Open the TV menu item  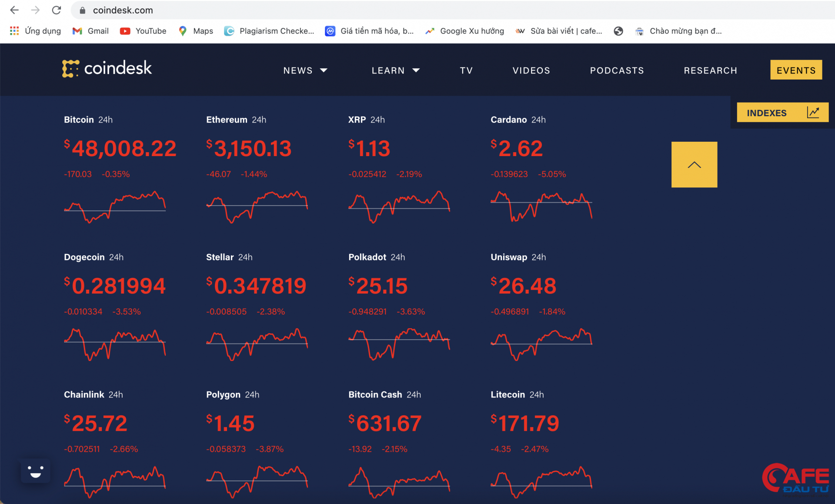466,70
